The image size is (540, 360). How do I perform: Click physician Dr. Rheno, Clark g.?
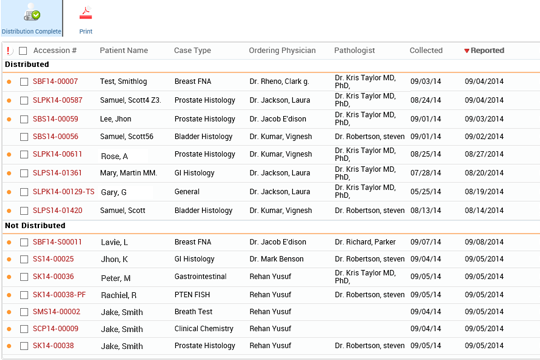(279, 82)
